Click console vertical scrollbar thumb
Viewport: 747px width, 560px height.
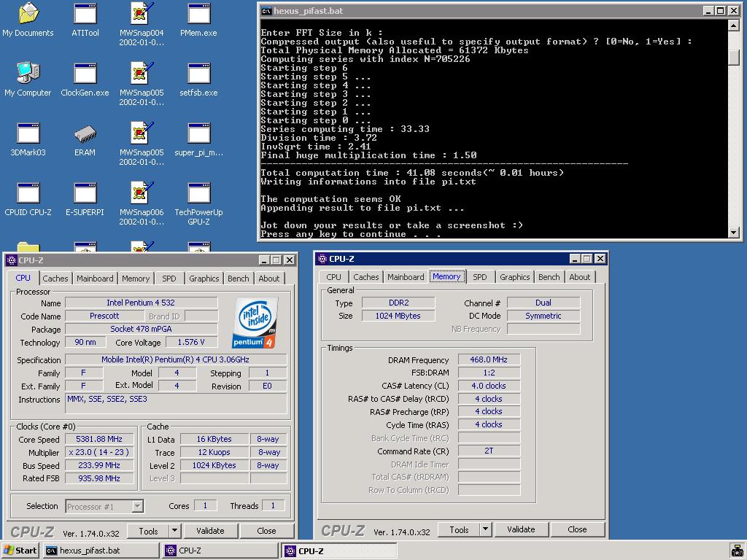tap(734, 57)
